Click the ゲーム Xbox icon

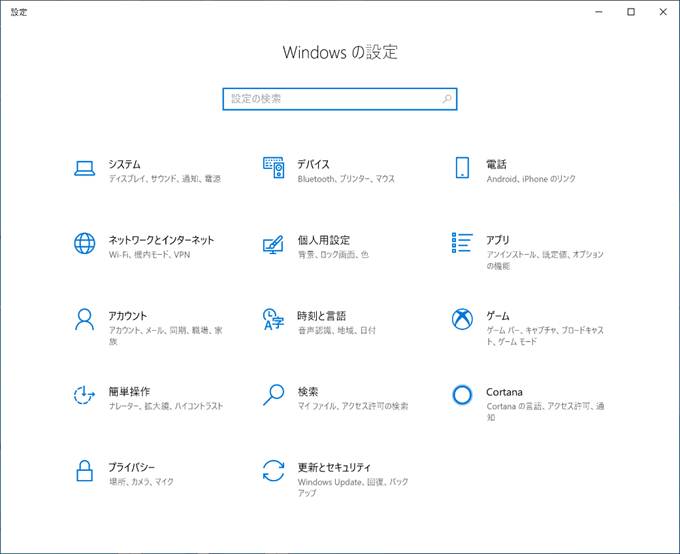462,319
